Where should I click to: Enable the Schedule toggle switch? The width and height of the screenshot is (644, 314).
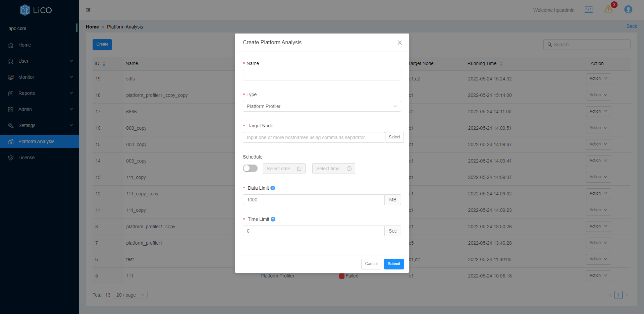pyautogui.click(x=250, y=168)
